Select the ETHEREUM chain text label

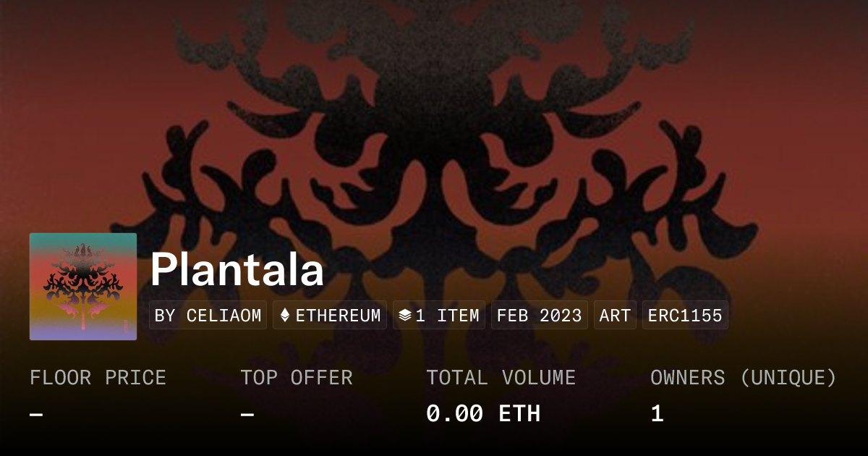(x=338, y=316)
